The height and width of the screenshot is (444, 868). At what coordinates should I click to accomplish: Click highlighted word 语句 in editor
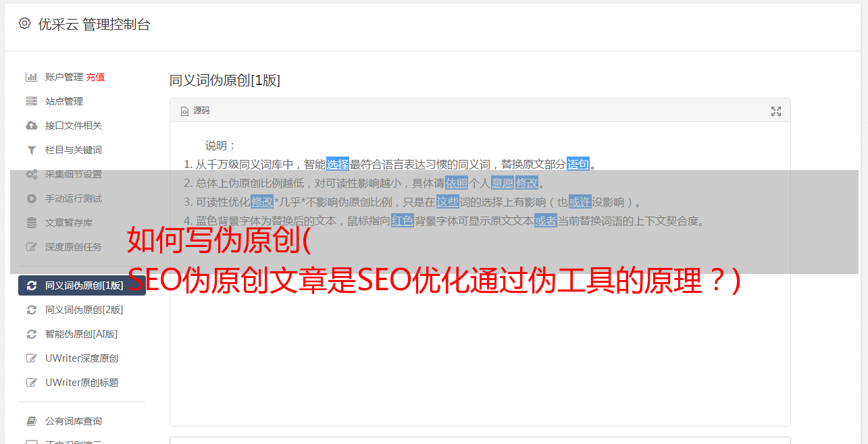[578, 164]
